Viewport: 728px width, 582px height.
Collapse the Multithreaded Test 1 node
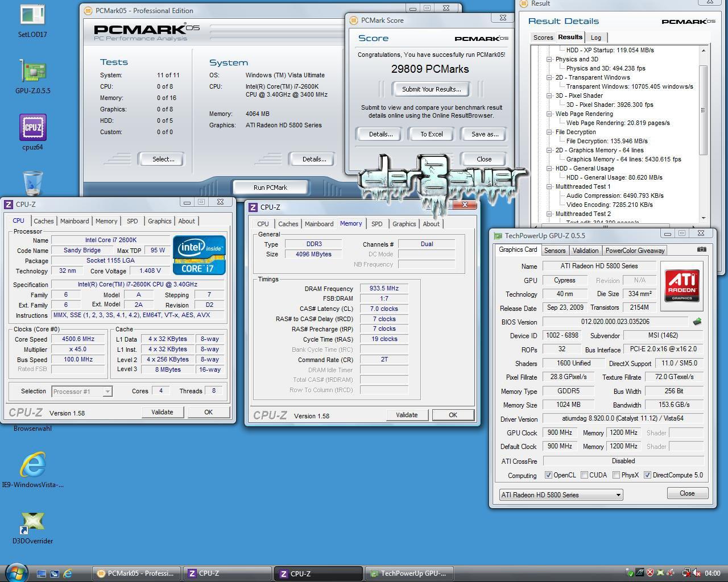point(549,186)
